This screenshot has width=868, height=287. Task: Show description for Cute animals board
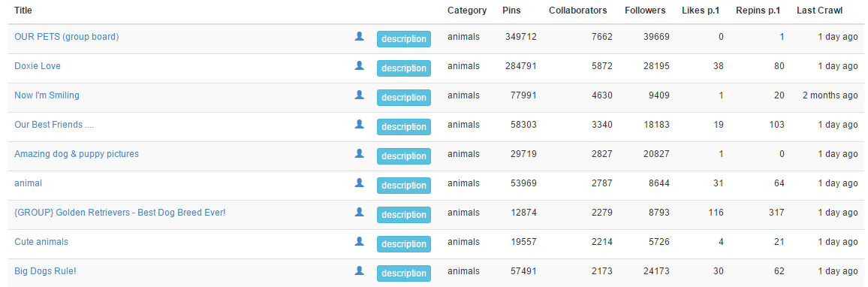pyautogui.click(x=403, y=244)
